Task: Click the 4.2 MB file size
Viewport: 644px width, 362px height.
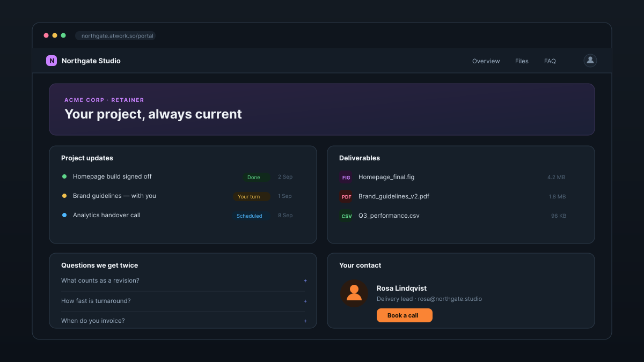Action: [557, 178]
